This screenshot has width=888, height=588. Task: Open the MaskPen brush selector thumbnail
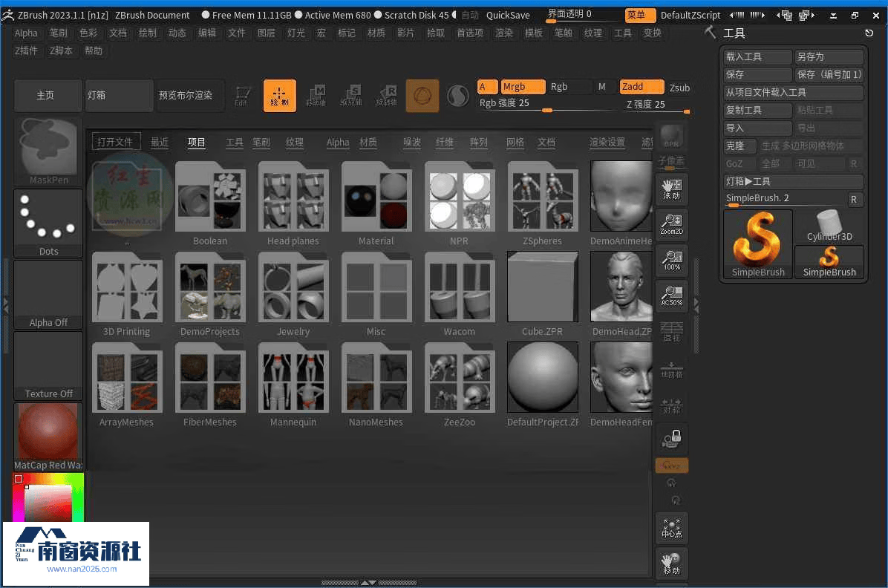(48, 151)
